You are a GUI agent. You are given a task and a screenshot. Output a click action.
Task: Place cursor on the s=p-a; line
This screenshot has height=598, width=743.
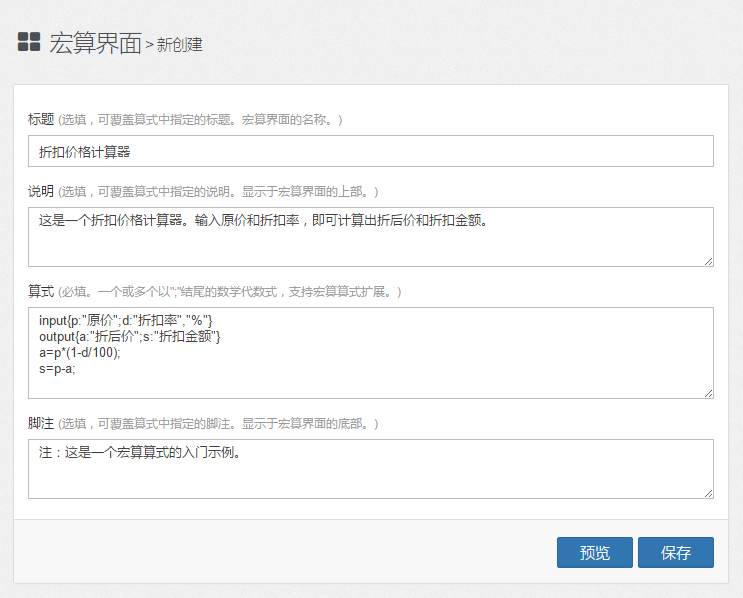[57, 369]
